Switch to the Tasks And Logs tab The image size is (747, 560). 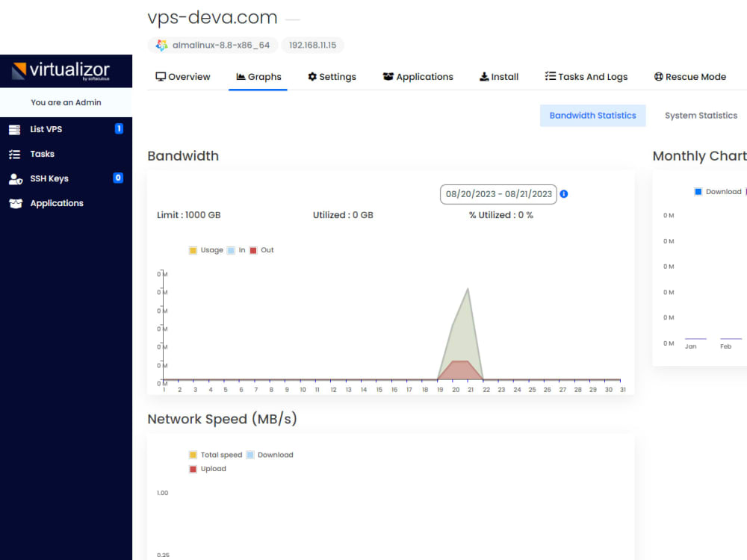587,76
